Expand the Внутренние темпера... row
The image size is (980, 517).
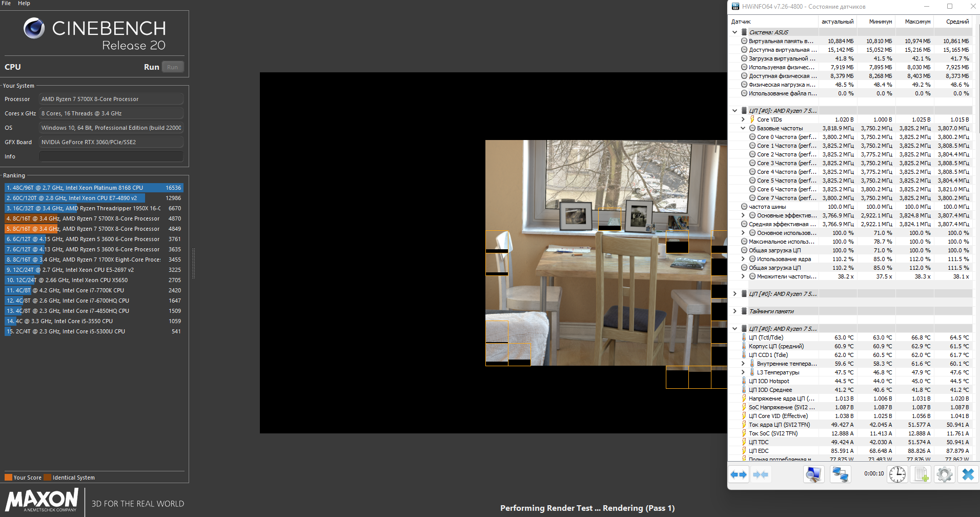(743, 364)
